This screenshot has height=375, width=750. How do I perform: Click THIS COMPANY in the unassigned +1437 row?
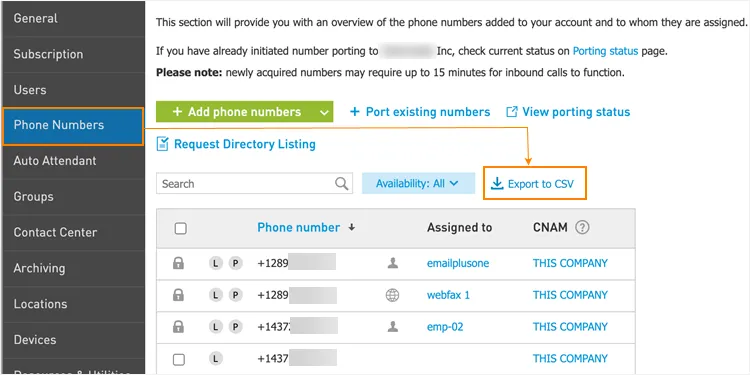tap(570, 359)
